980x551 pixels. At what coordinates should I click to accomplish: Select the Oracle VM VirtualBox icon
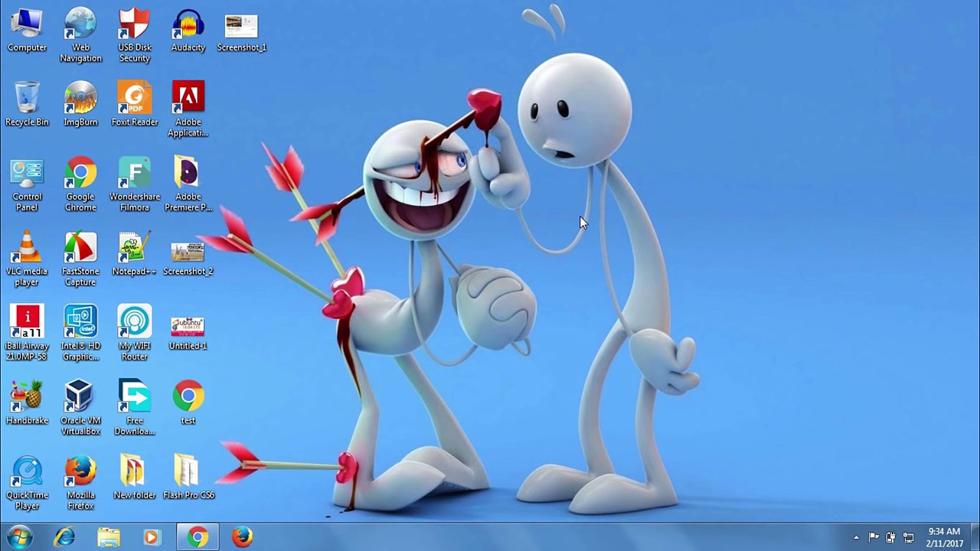80,408
